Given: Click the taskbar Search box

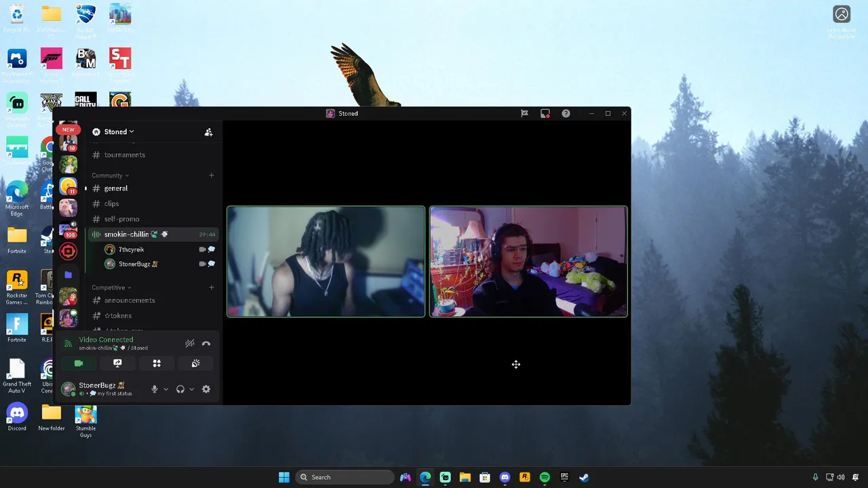Looking at the screenshot, I should (345, 477).
